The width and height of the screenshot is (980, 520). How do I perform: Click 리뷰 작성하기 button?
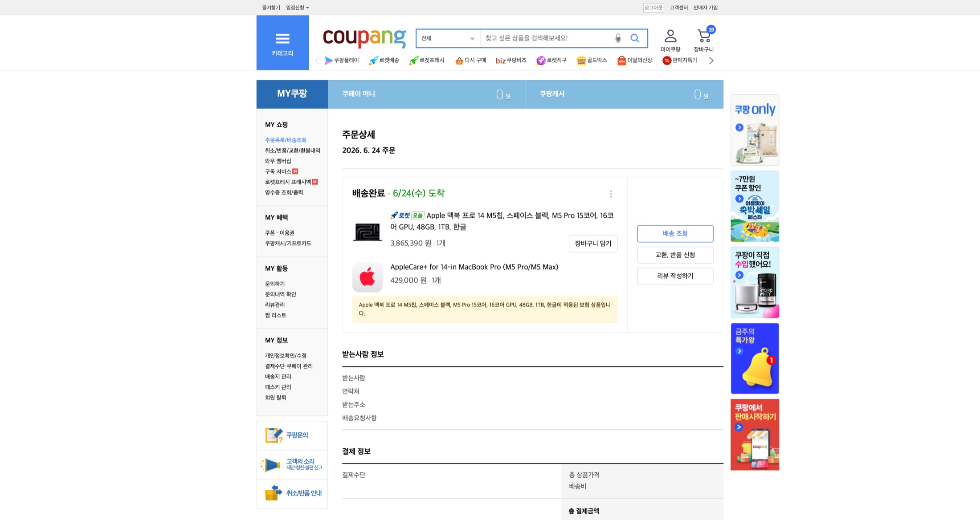pos(675,276)
